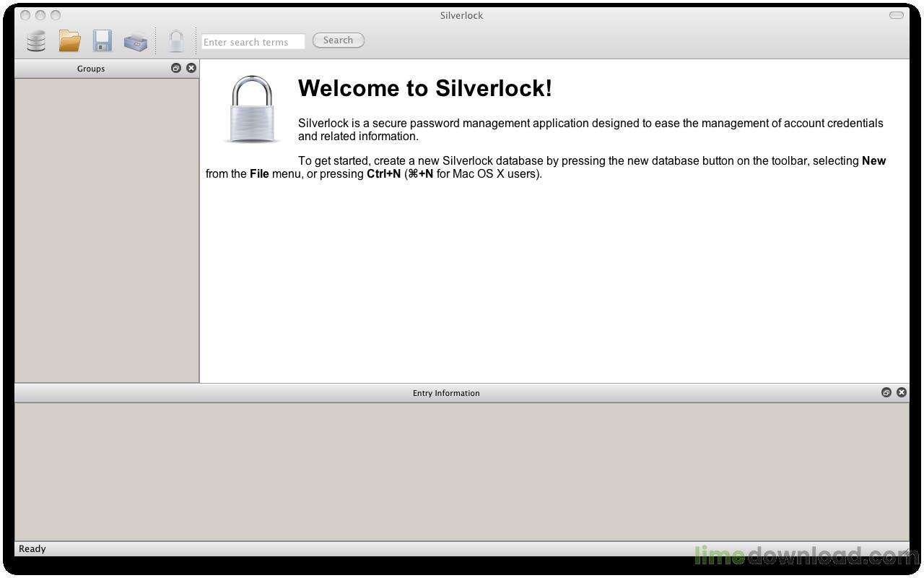Close the Entry Information panel

point(902,392)
